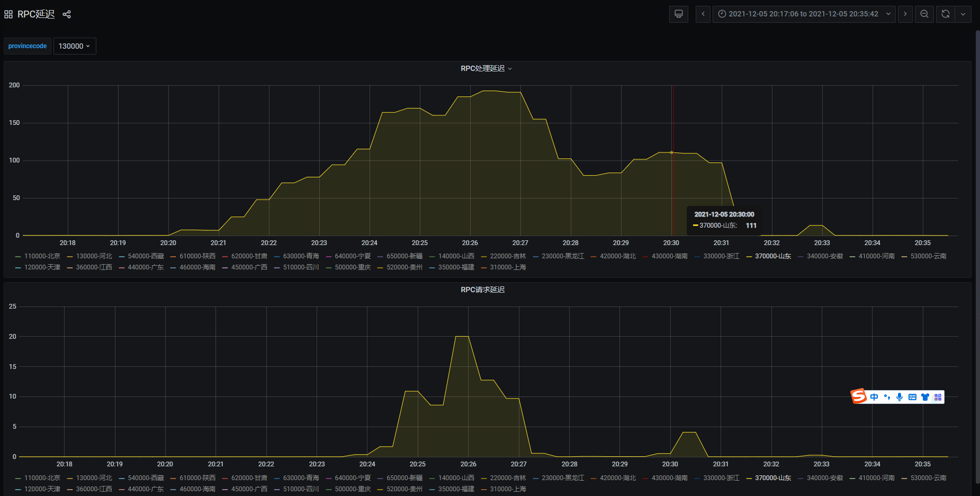
Task: Click 440000-广东 in top legend
Action: [x=146, y=267]
